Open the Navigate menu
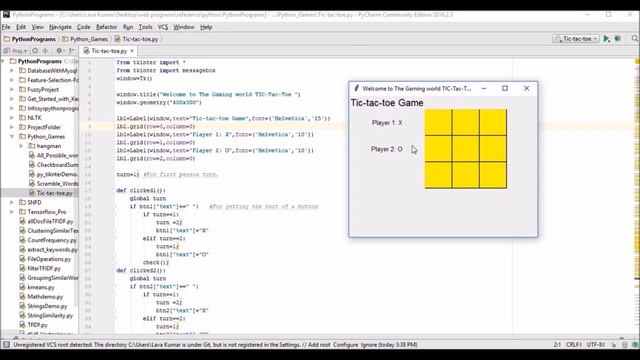640x360 pixels. [x=60, y=27]
